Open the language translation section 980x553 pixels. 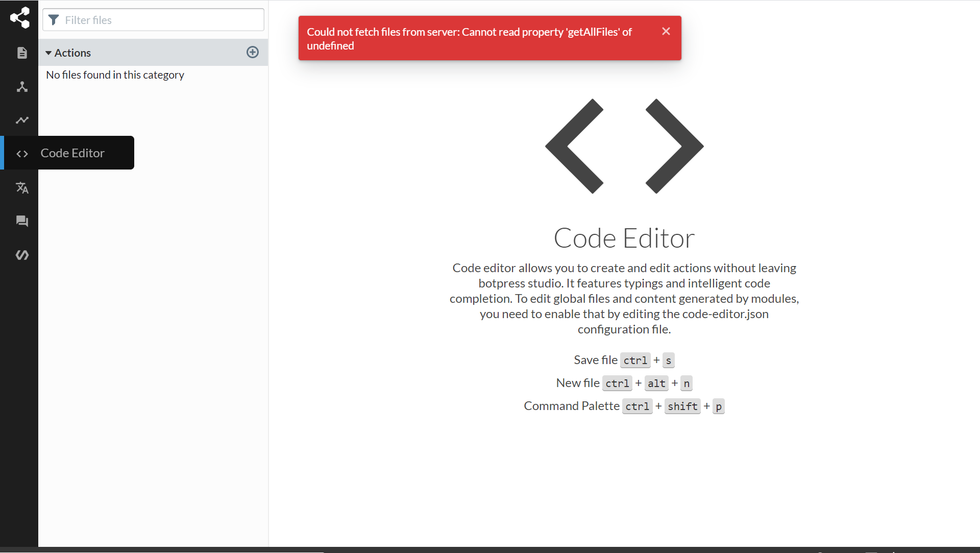point(22,188)
